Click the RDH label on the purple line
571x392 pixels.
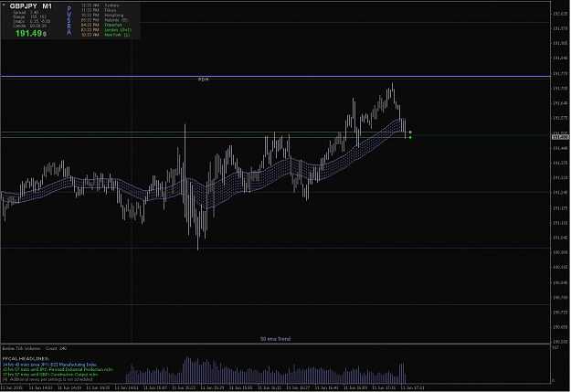[x=203, y=79]
